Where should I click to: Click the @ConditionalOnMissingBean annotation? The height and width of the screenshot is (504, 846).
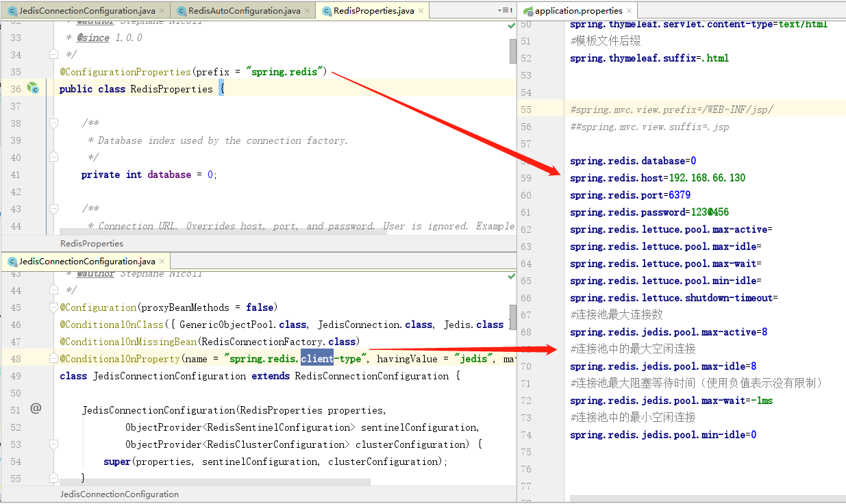[128, 341]
